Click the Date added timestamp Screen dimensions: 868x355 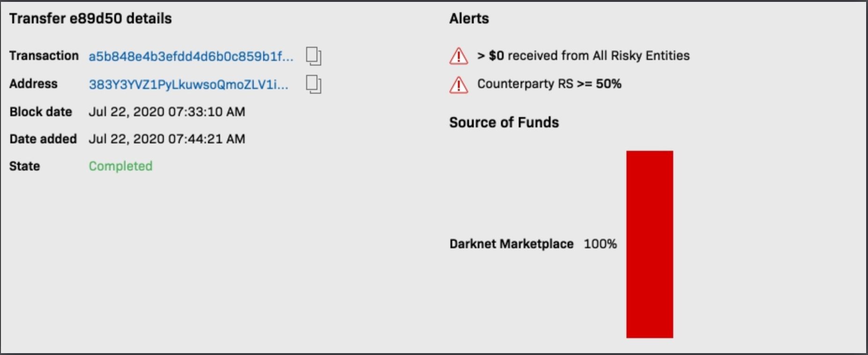[167, 139]
